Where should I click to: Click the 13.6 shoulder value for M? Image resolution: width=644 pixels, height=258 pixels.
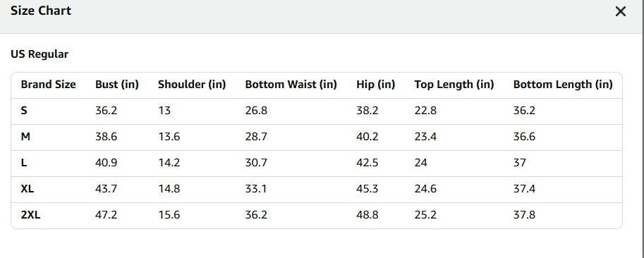point(169,137)
